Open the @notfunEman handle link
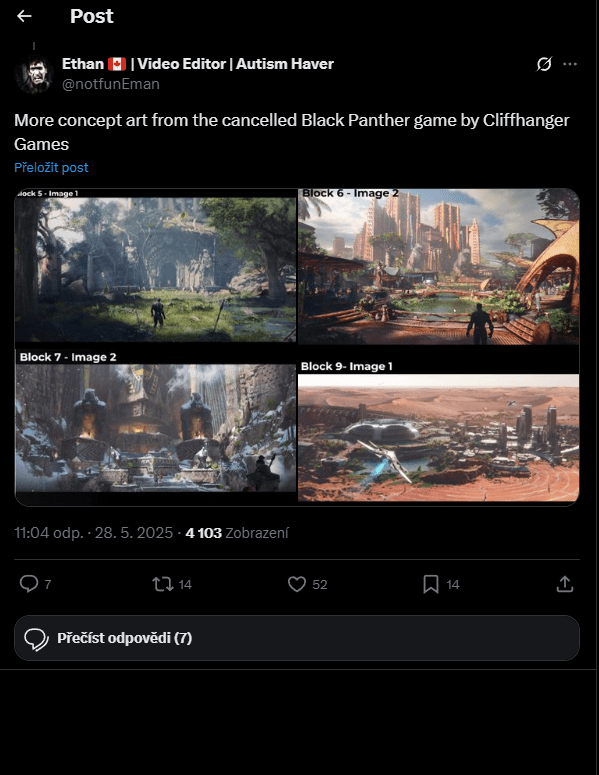Viewport: 599px width, 775px height. click(x=111, y=84)
